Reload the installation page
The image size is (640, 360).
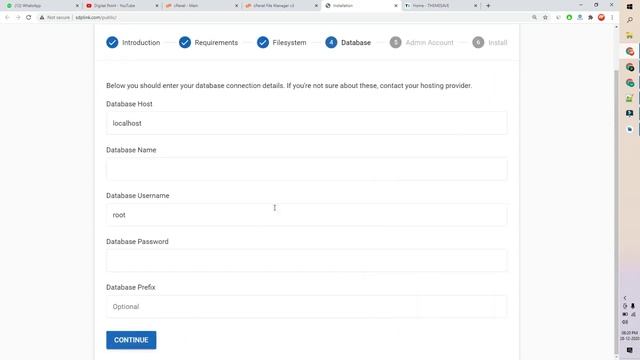pos(29,18)
